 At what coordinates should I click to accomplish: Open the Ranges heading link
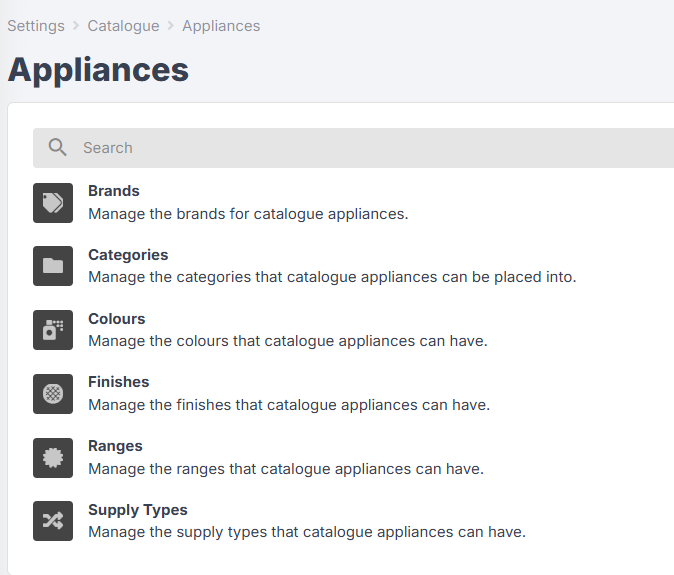(115, 446)
